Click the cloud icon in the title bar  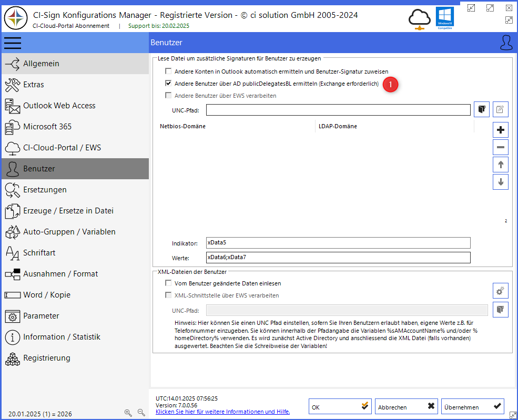(x=419, y=17)
